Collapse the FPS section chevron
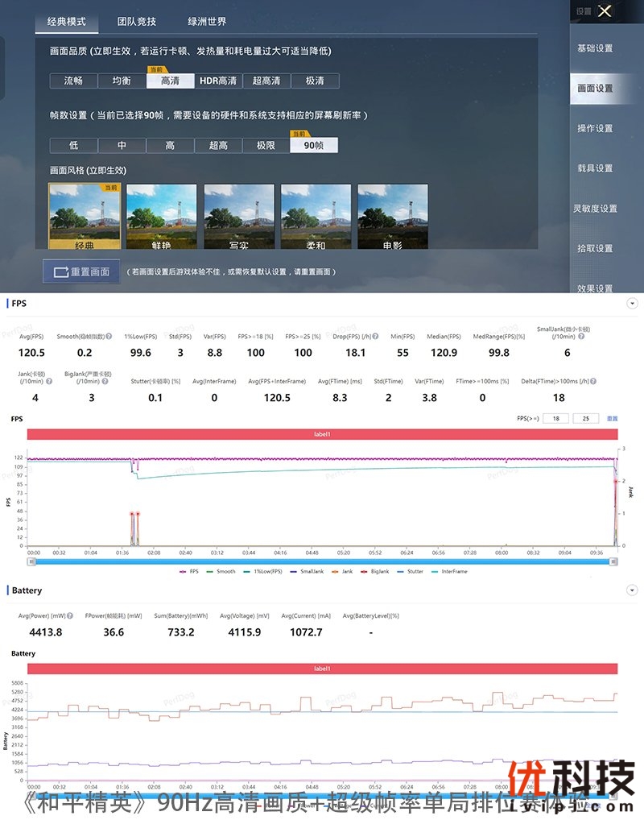This screenshot has height=820, width=644. [632, 304]
